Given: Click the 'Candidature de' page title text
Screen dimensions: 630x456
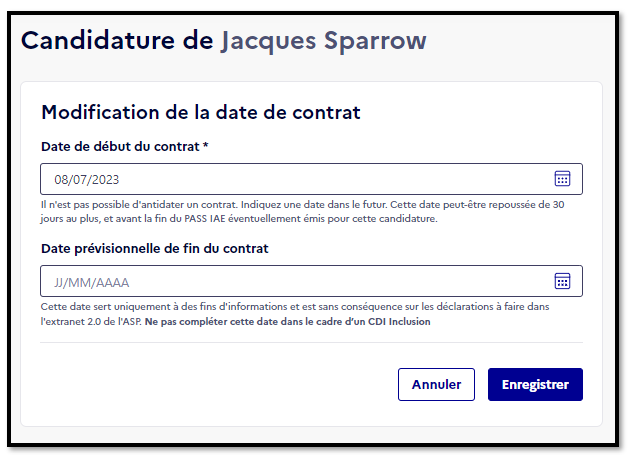Looking at the screenshot, I should coord(117,40).
